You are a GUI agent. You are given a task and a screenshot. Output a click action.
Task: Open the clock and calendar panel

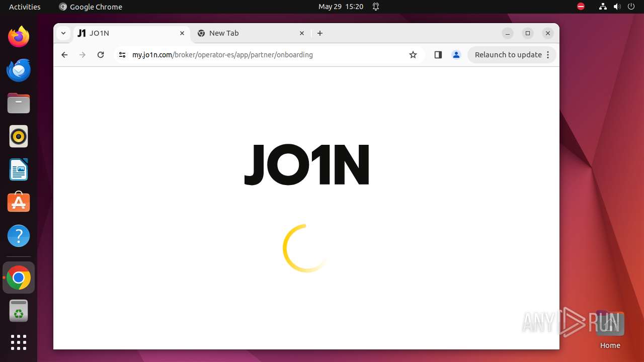[x=341, y=7]
